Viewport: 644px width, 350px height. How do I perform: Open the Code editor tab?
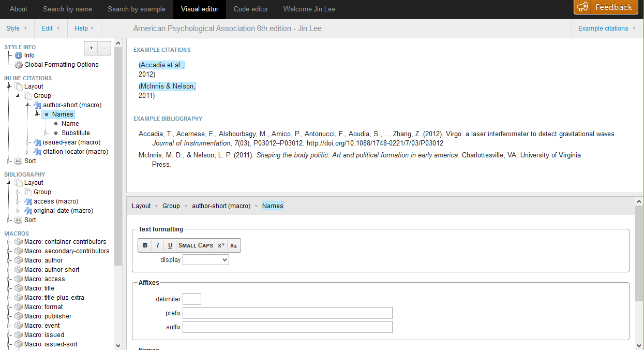pos(252,9)
